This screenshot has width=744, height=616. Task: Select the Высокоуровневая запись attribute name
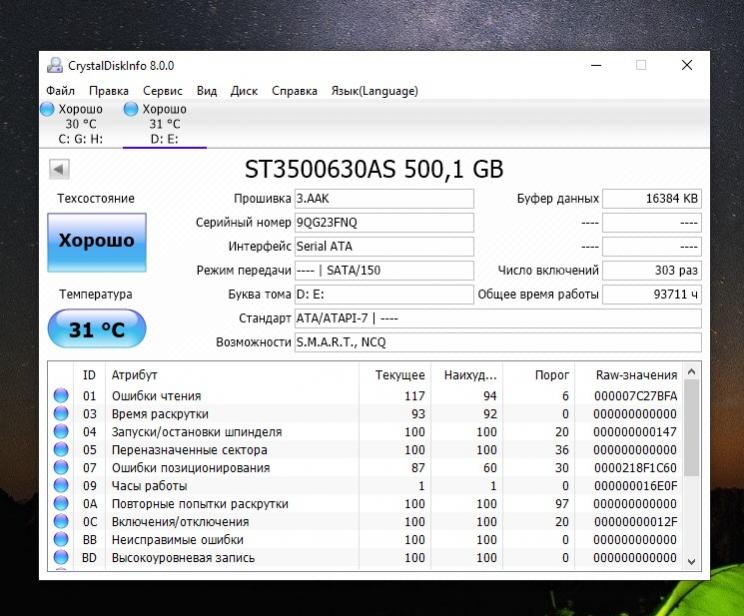coord(183,558)
